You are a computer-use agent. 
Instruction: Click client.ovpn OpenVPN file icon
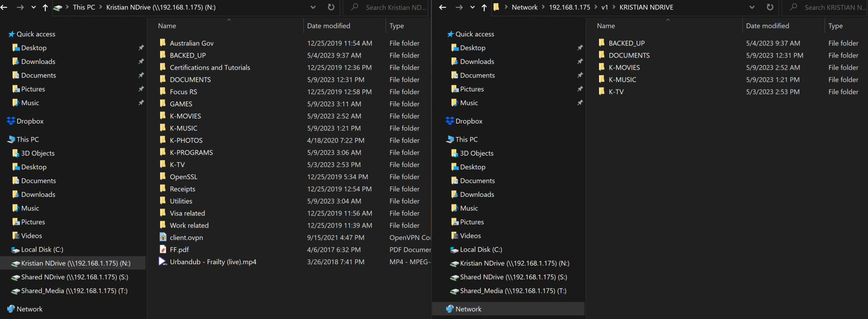[163, 237]
